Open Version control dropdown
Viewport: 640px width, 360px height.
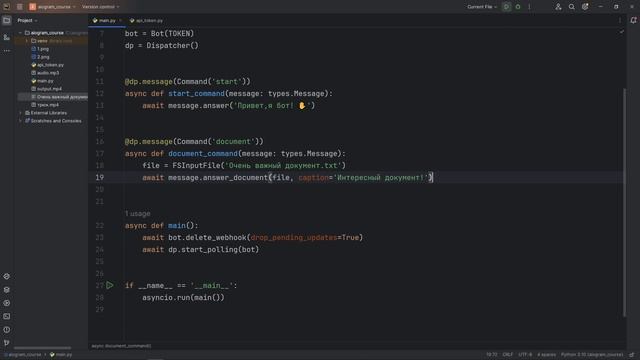point(100,7)
